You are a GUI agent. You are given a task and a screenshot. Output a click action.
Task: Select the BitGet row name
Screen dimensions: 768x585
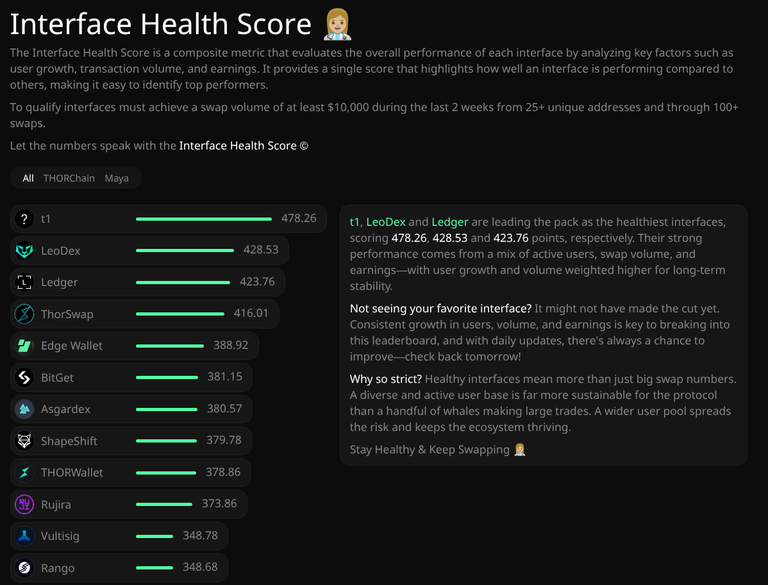click(x=57, y=378)
